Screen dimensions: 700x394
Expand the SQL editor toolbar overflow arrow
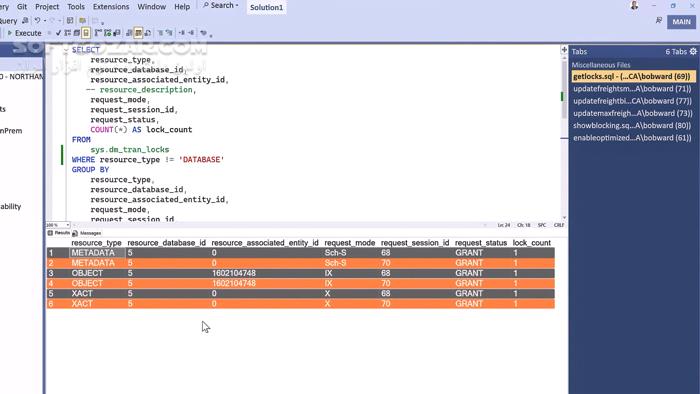[x=211, y=35]
